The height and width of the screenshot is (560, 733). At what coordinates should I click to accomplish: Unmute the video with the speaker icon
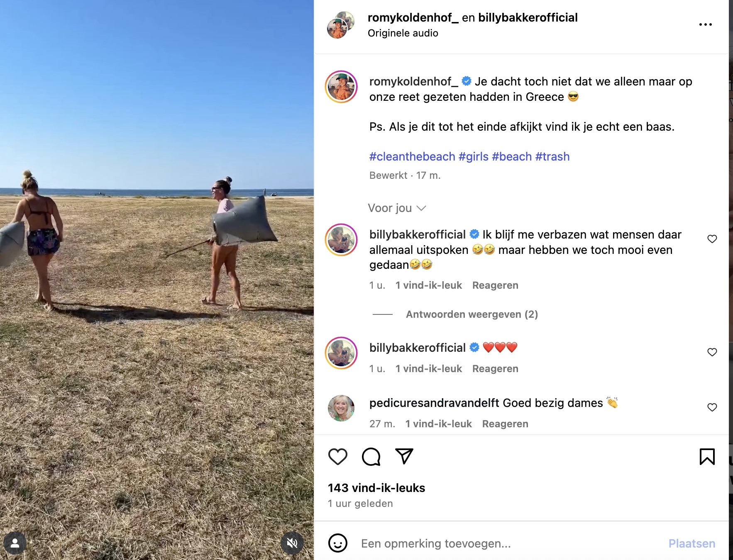coord(292,543)
